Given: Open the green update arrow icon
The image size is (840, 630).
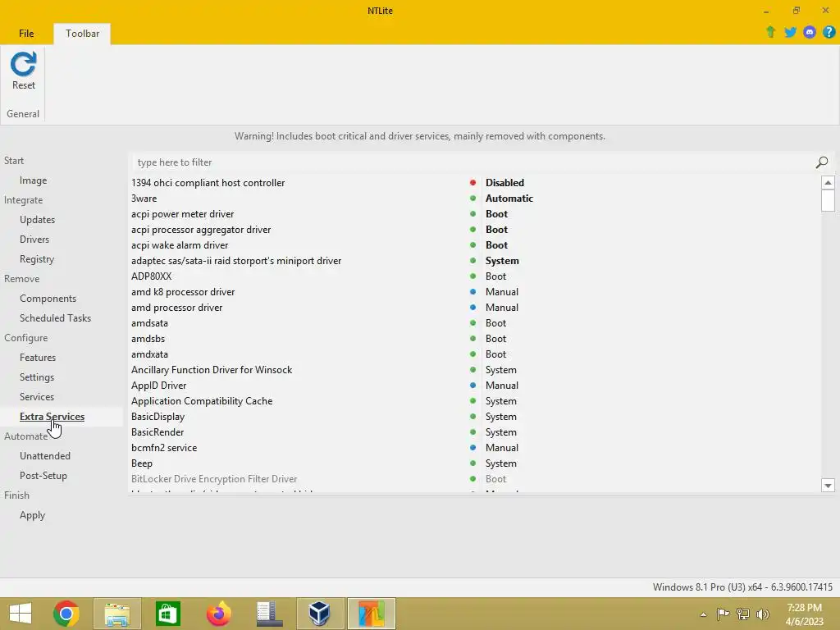Looking at the screenshot, I should [x=770, y=32].
